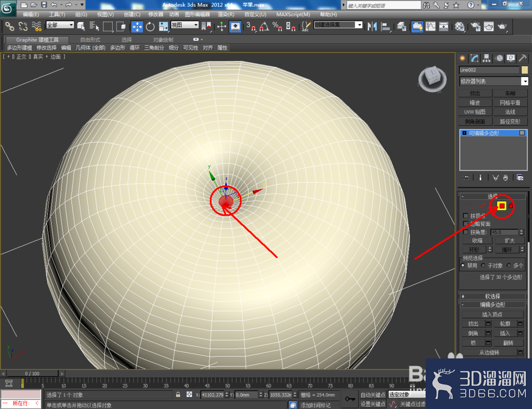Switch to the 对象绘制 ribbon tab

(163, 40)
